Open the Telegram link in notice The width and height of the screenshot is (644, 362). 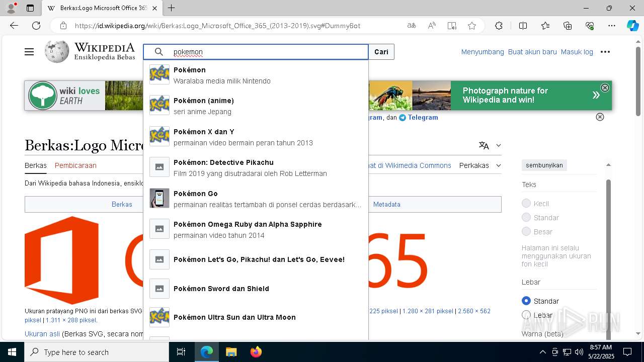pyautogui.click(x=423, y=117)
